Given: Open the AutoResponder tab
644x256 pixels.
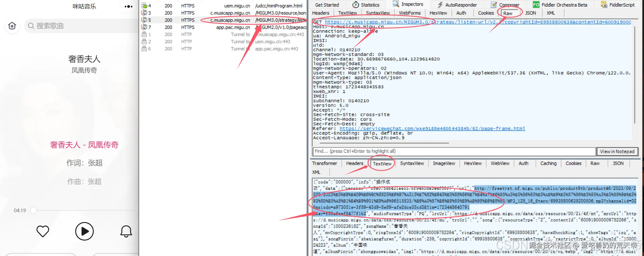Looking at the screenshot, I should (x=457, y=5).
